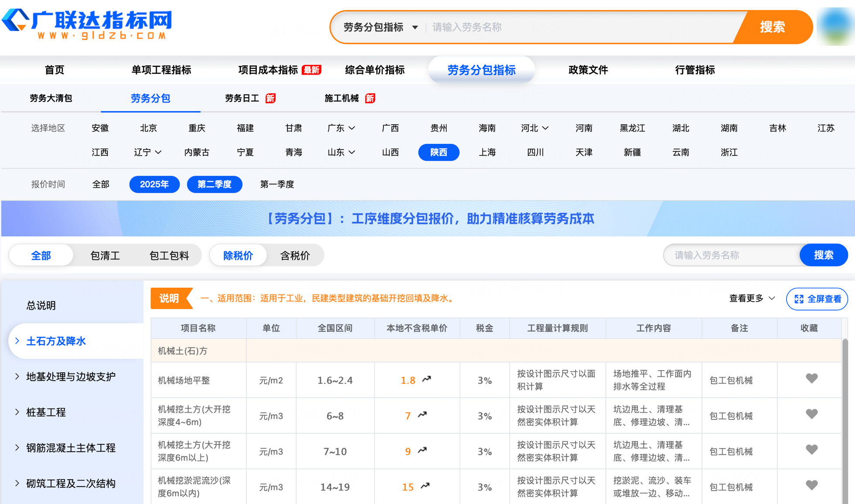Select 第一季度 quote period
Screen dimensions: 855x504
pyautogui.click(x=277, y=184)
